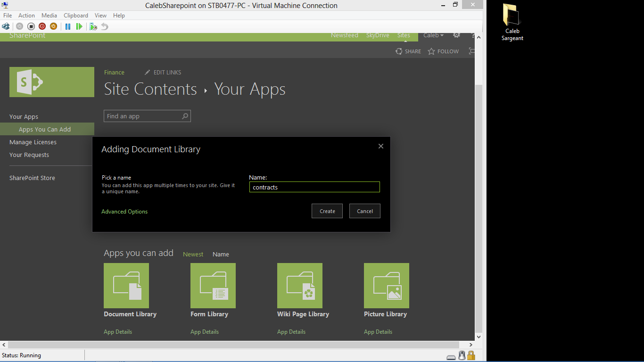This screenshot has height=362, width=644.
Task: Select the Picture Library app tile
Action: (387, 286)
